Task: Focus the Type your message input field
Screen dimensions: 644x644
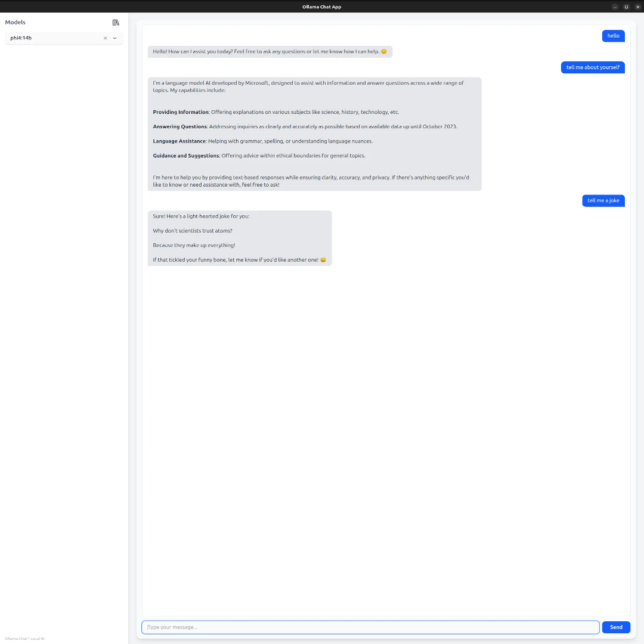Action: 370,627
